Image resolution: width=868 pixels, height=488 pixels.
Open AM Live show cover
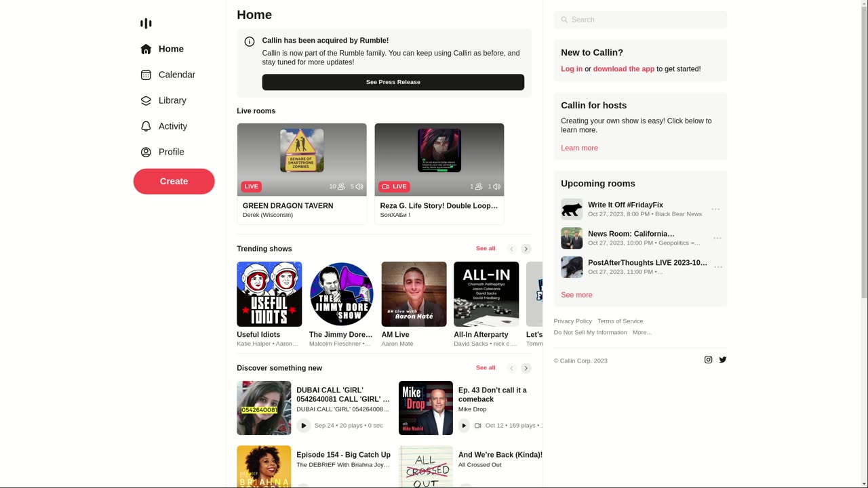coord(414,294)
